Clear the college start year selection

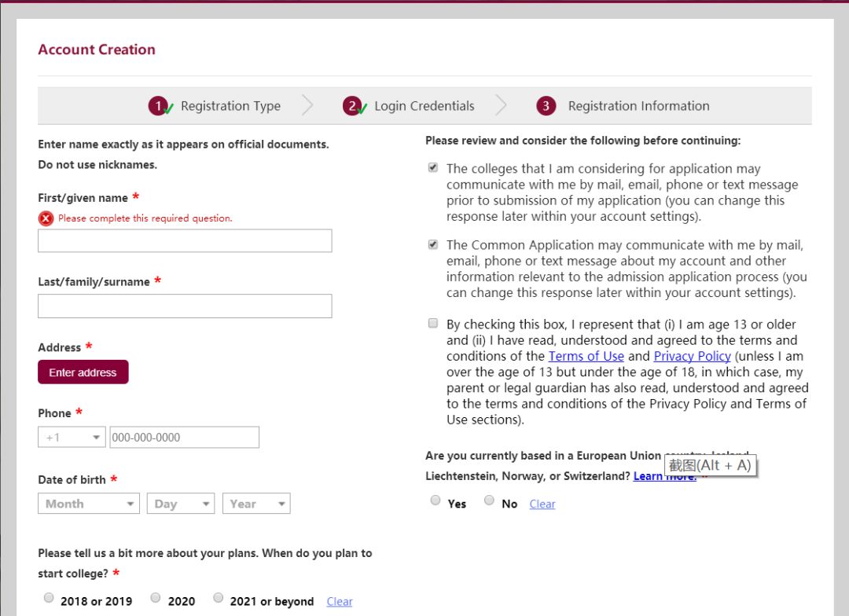pos(340,601)
